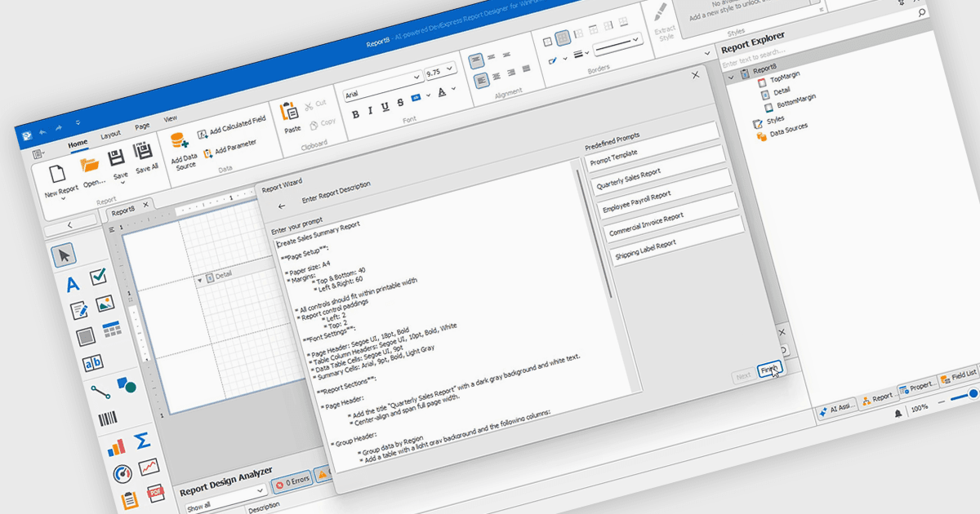The width and height of the screenshot is (980, 514).
Task: Select the Check Box control tool
Action: (100, 277)
